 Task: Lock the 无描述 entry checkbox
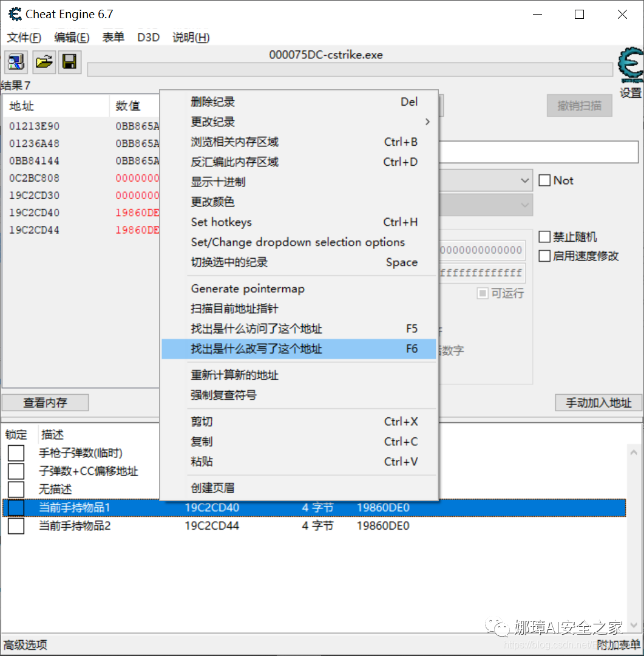pos(16,490)
